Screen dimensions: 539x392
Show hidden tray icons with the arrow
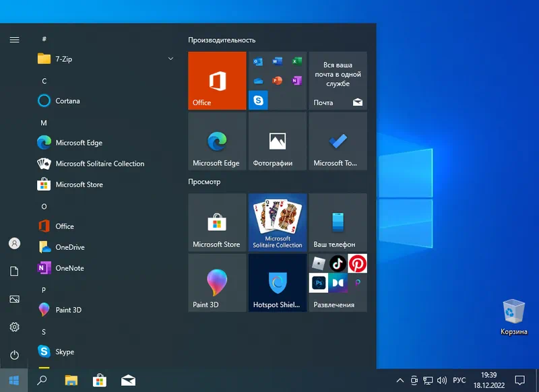click(400, 381)
